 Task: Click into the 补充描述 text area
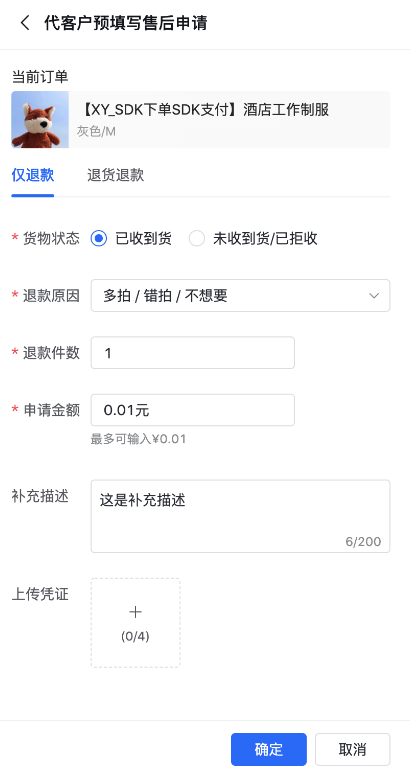240,516
